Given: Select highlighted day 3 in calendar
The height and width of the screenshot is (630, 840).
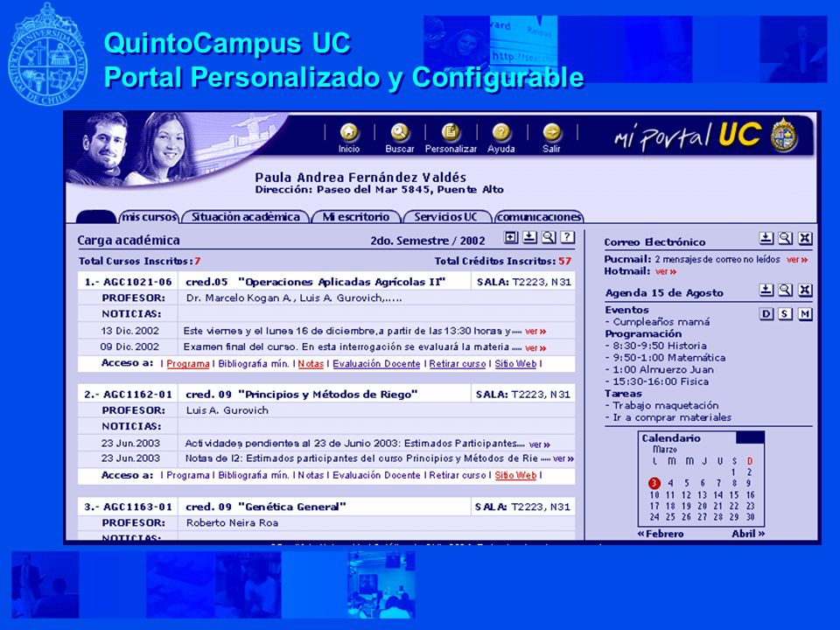Looking at the screenshot, I should [x=654, y=483].
